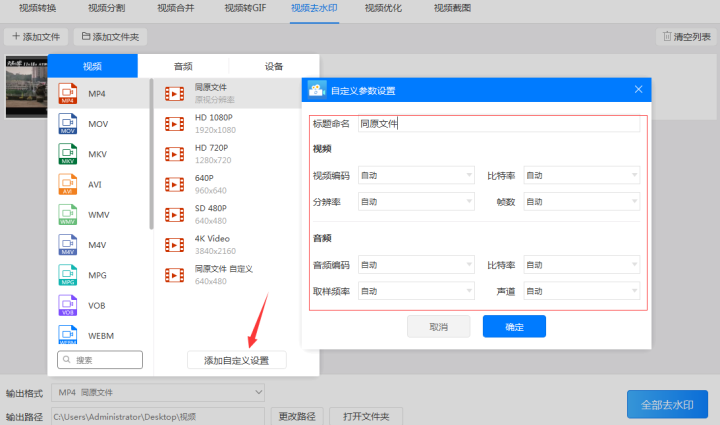Click film icon for HD 1080P preset
This screenshot has width=720, height=425.
click(174, 124)
